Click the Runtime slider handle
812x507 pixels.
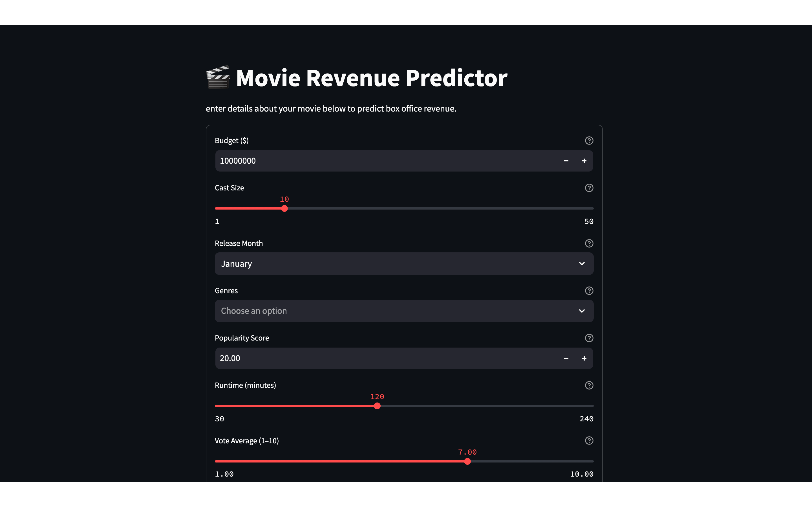pyautogui.click(x=377, y=406)
